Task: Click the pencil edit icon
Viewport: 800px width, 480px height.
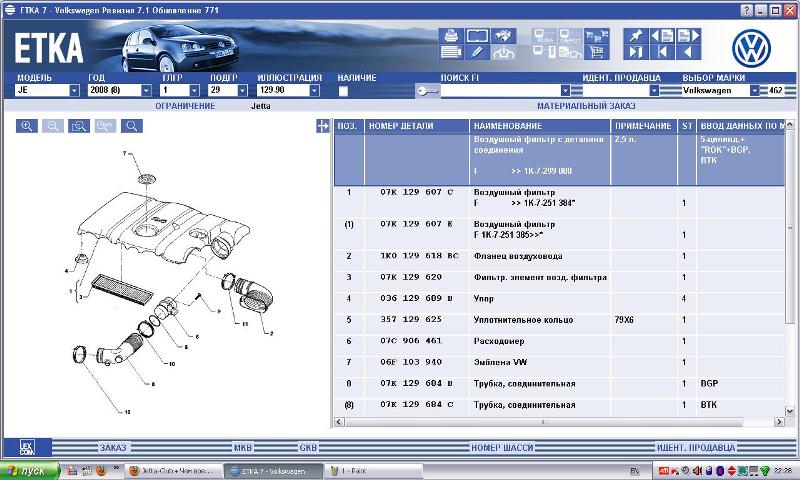Action: click(477, 52)
